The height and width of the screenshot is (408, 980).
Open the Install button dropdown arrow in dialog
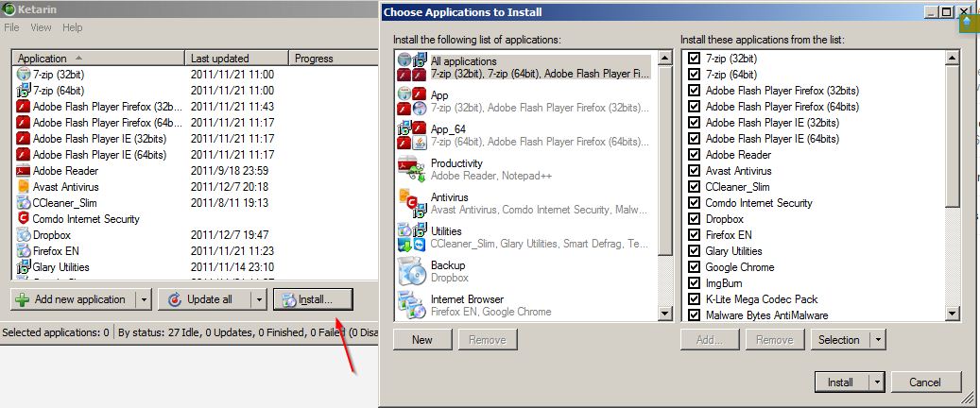click(x=878, y=382)
